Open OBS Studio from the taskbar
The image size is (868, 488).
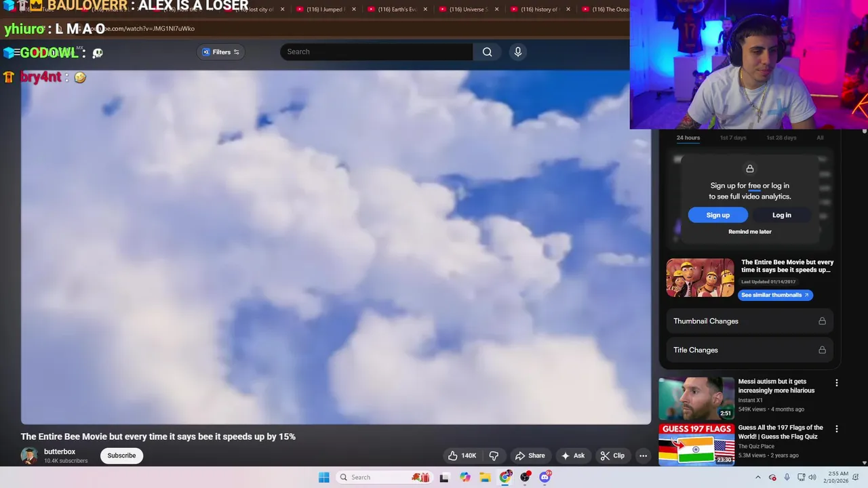(526, 477)
